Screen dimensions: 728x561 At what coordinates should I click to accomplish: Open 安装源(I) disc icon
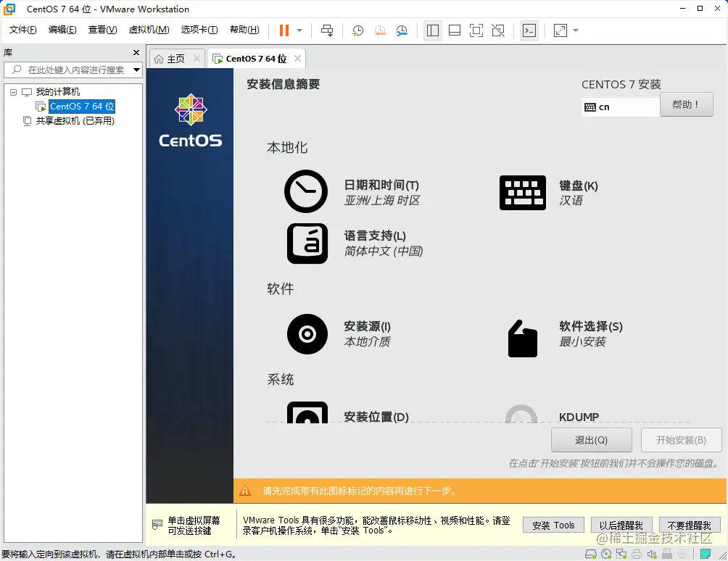(307, 334)
